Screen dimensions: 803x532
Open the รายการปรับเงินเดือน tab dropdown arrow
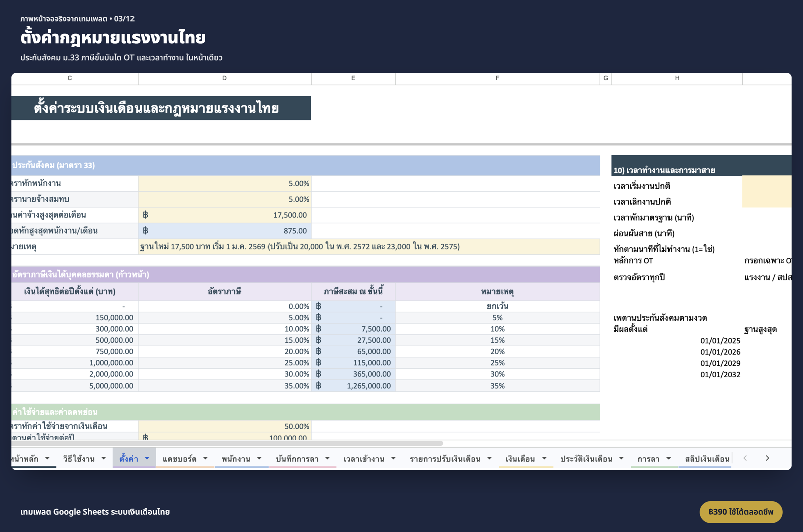point(489,458)
